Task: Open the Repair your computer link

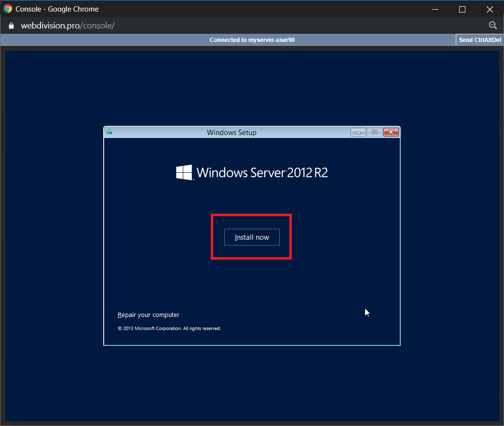Action: (148, 315)
